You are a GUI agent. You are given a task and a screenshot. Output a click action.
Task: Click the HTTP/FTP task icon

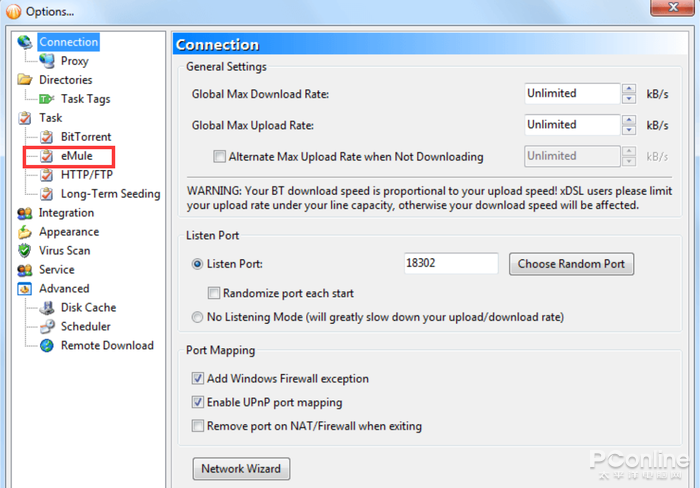click(x=46, y=175)
